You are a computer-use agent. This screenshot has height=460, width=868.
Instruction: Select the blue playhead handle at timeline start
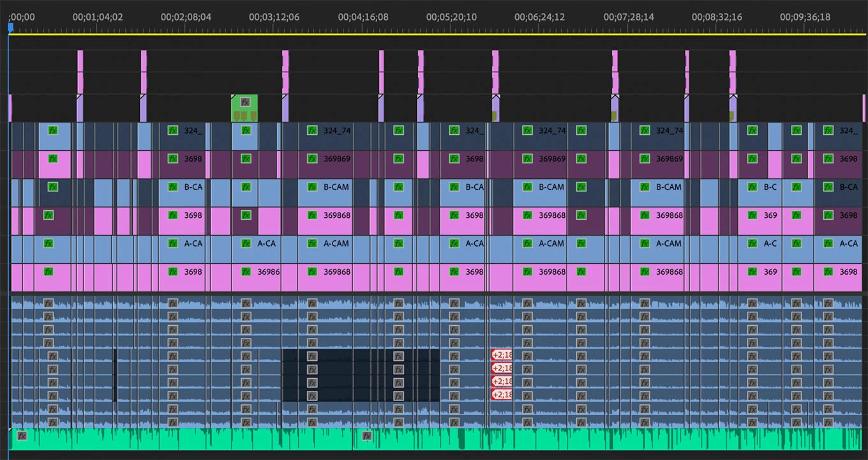[10, 27]
